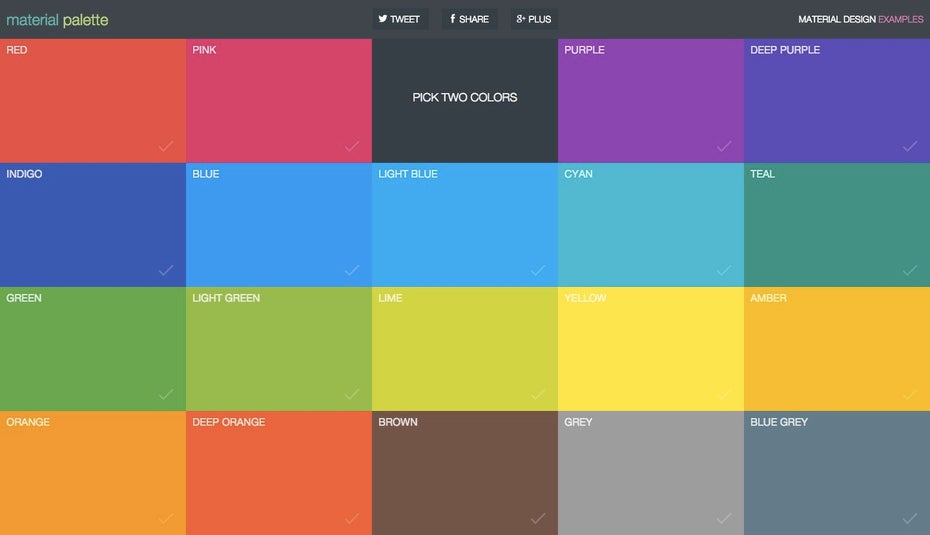
Task: Open the Material Design Examples link
Action: click(x=860, y=19)
